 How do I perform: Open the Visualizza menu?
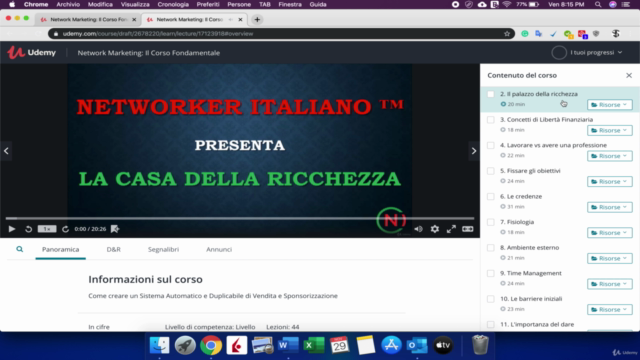click(135, 4)
